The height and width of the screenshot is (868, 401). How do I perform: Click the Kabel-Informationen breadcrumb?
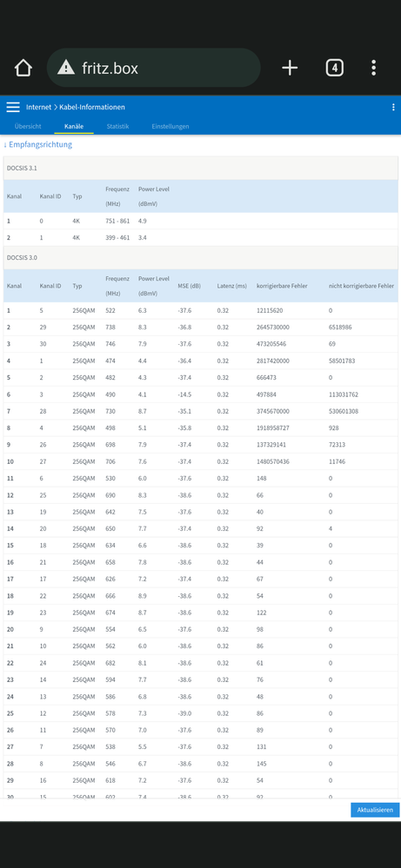pyautogui.click(x=92, y=107)
